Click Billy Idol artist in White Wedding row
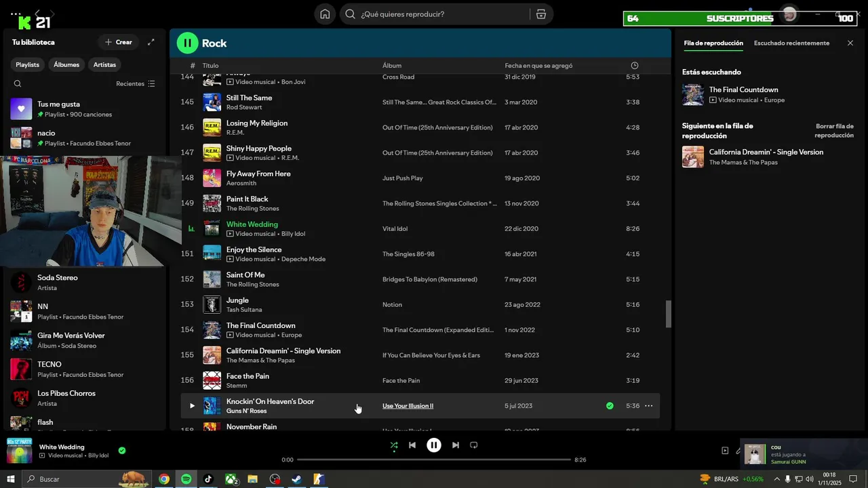The width and height of the screenshot is (868, 488). point(293,234)
